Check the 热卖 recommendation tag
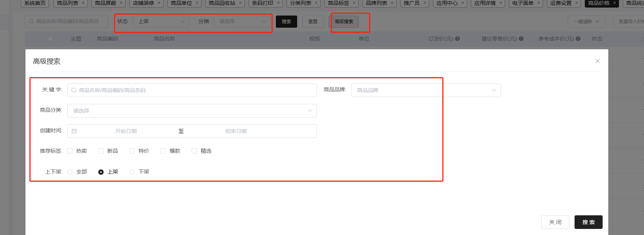644x235 pixels. [70, 151]
